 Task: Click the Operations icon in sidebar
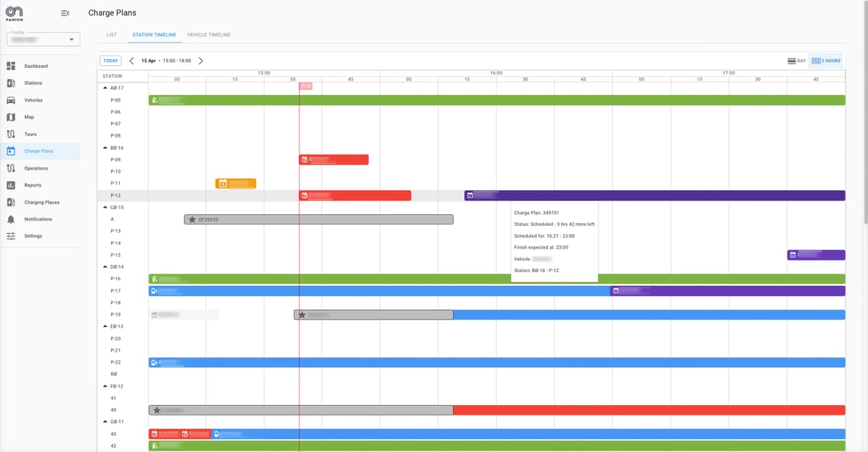point(11,168)
